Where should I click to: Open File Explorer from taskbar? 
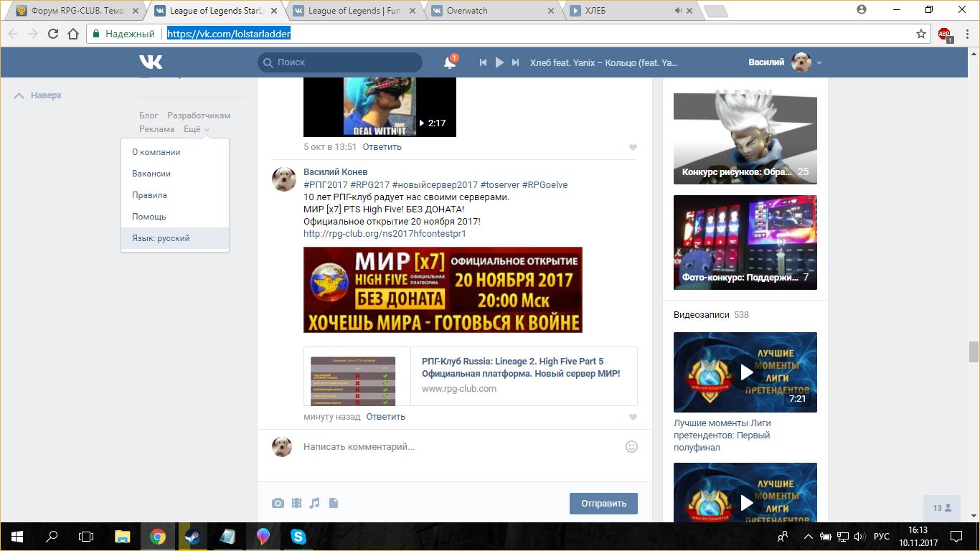(x=123, y=536)
